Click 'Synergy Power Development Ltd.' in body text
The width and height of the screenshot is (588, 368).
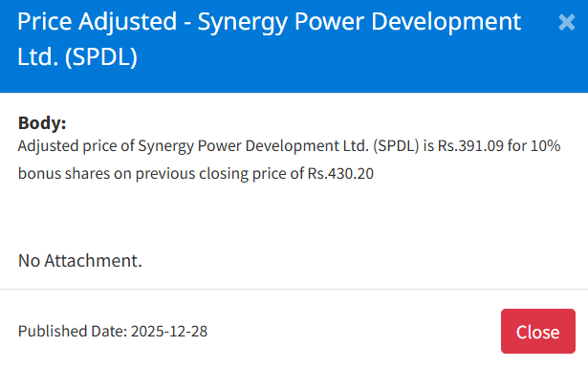(253, 146)
